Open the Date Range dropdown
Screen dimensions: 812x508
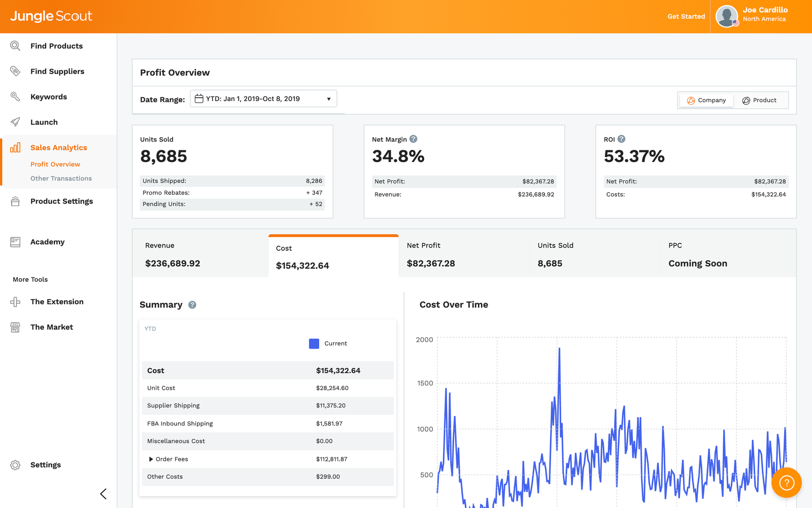263,99
